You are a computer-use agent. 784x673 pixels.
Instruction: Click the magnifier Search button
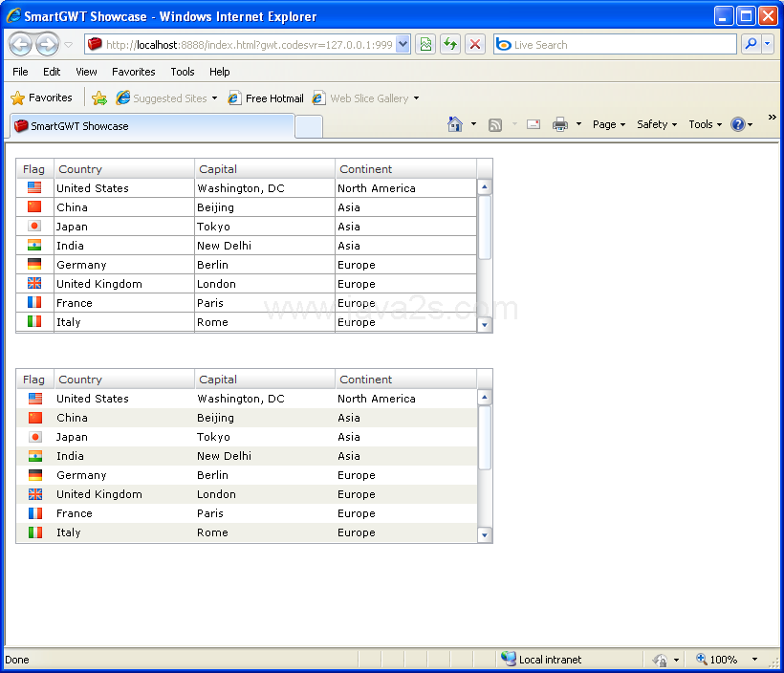click(751, 45)
